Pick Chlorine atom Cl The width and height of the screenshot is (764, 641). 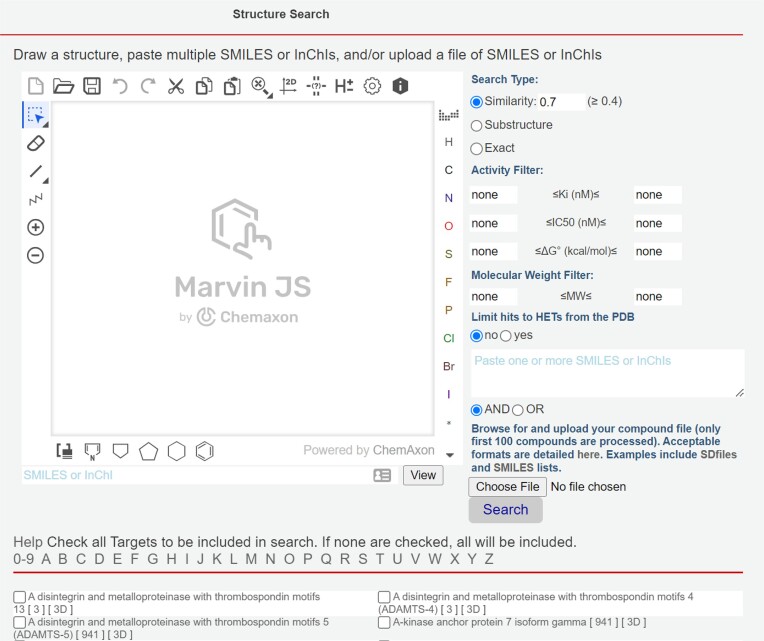[x=449, y=338]
